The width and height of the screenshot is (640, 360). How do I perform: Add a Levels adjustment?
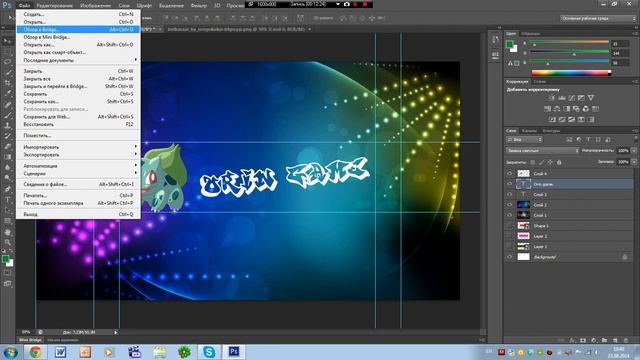click(x=562, y=98)
